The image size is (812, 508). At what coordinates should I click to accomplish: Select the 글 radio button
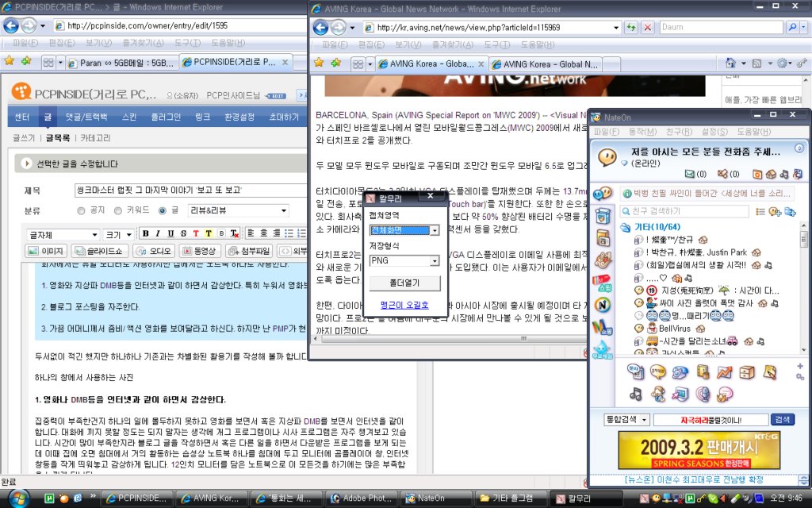(x=163, y=211)
